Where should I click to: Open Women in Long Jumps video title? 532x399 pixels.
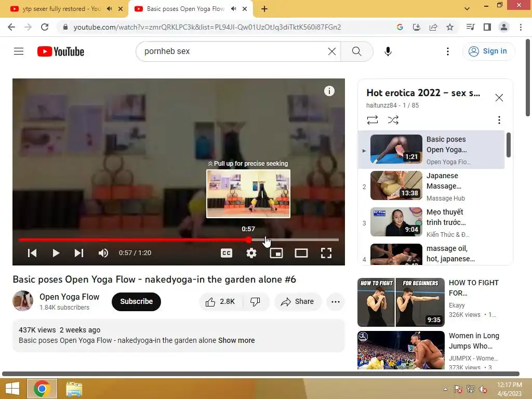coord(474,341)
